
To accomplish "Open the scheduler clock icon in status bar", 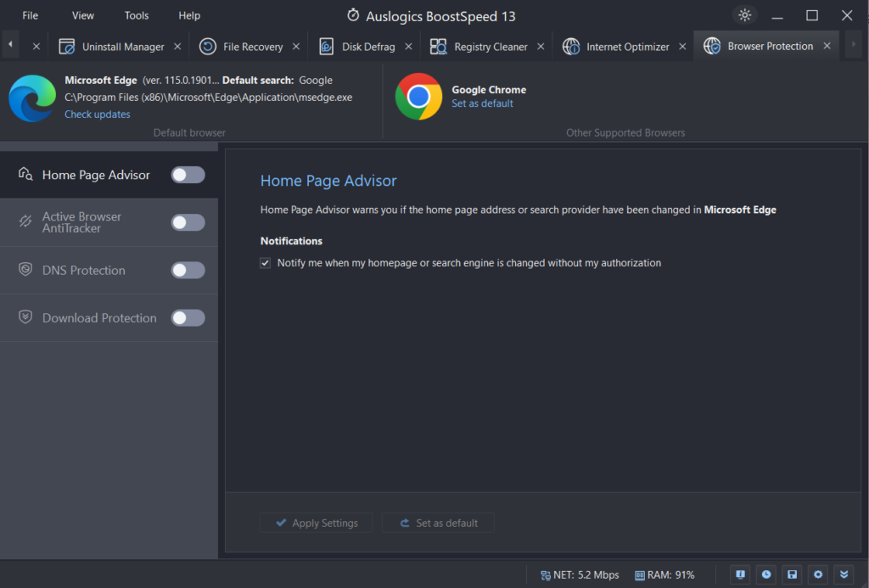I will coord(765,574).
